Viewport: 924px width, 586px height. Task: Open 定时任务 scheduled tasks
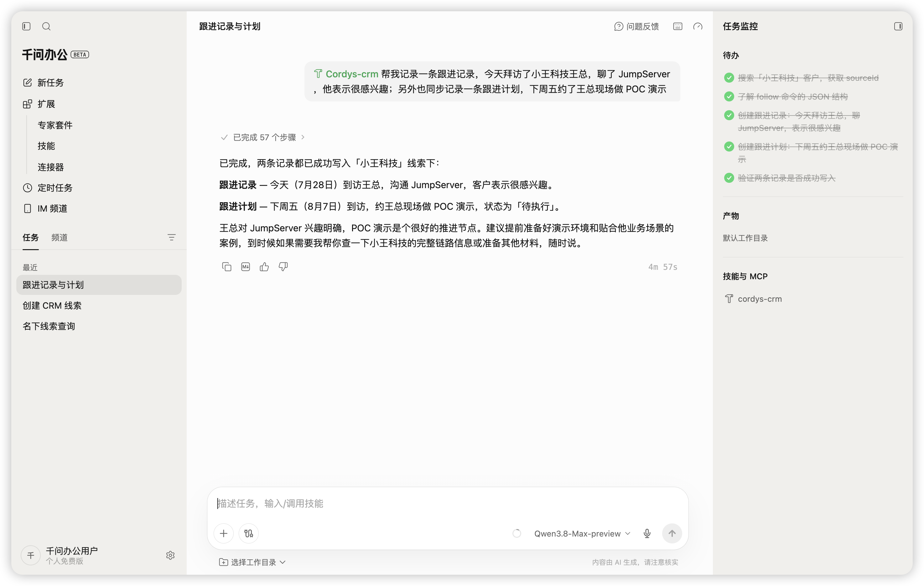(x=48, y=188)
